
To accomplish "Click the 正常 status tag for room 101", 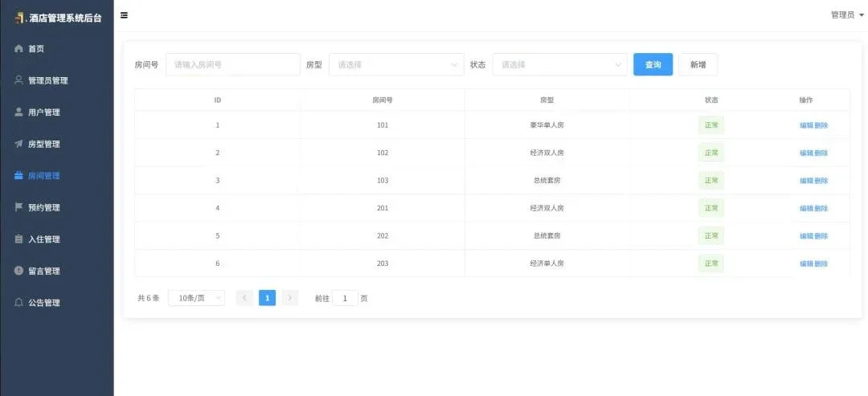I will pyautogui.click(x=711, y=125).
